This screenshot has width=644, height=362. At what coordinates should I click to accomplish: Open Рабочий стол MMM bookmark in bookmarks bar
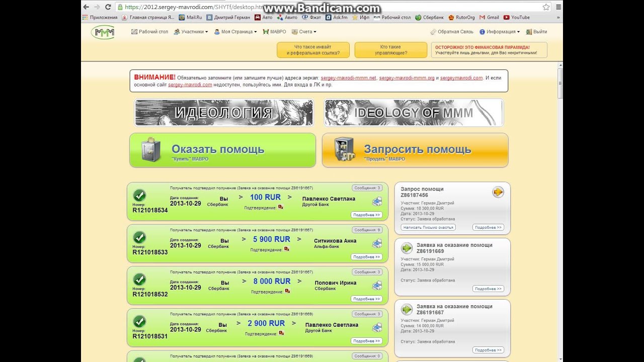pos(392,17)
